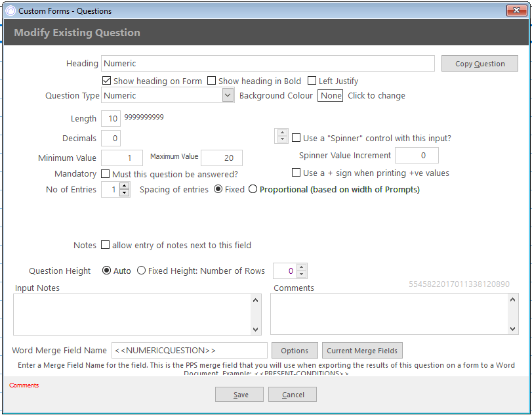
Task: Enable the Spinner control option
Action: pyautogui.click(x=296, y=137)
